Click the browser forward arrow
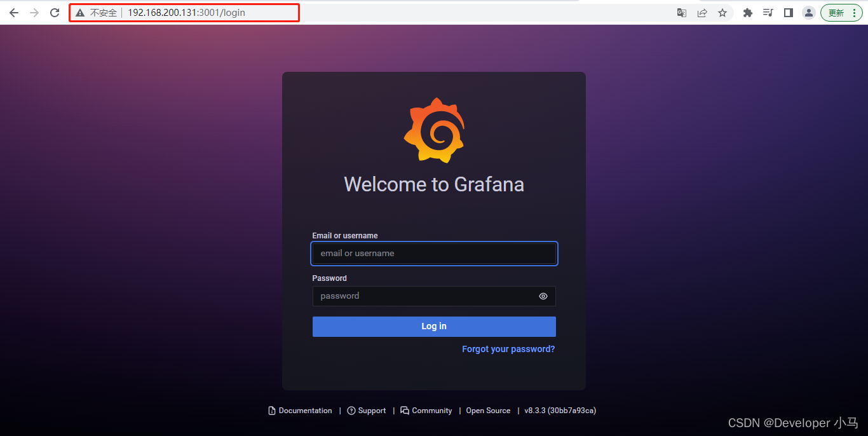The width and height of the screenshot is (868, 436). click(34, 13)
